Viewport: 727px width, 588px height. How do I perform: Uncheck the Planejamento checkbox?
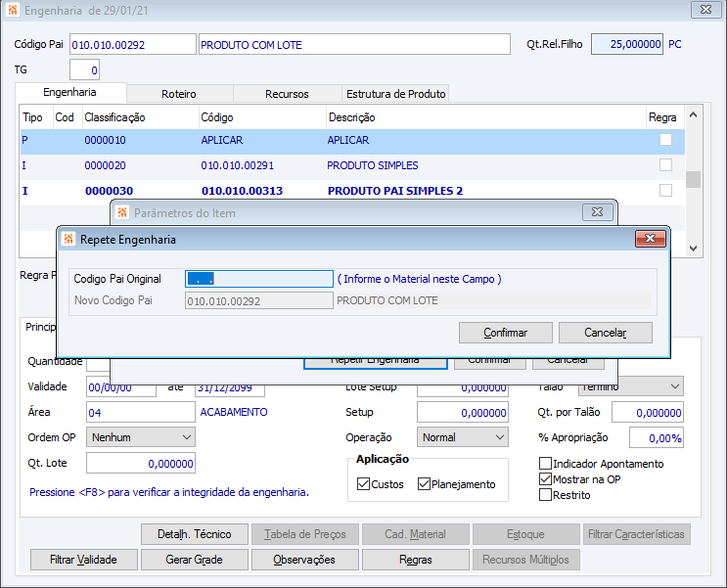pyautogui.click(x=424, y=484)
